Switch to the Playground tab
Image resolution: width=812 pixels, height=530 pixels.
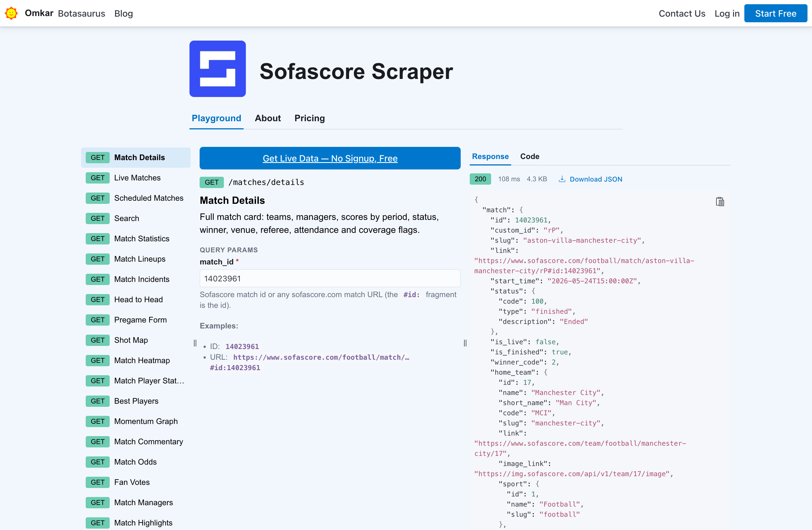[x=216, y=118]
